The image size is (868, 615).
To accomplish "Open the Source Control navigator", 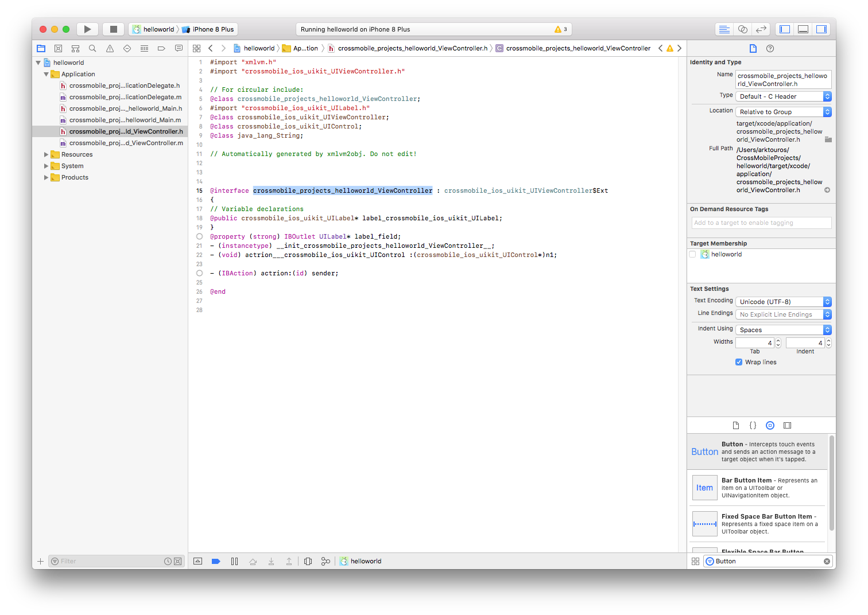I will 58,48.
